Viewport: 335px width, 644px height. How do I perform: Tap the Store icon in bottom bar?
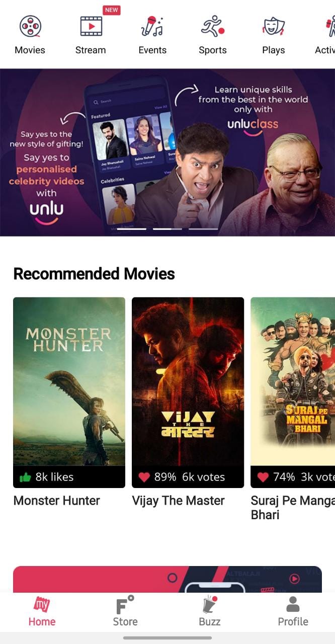[x=125, y=605]
